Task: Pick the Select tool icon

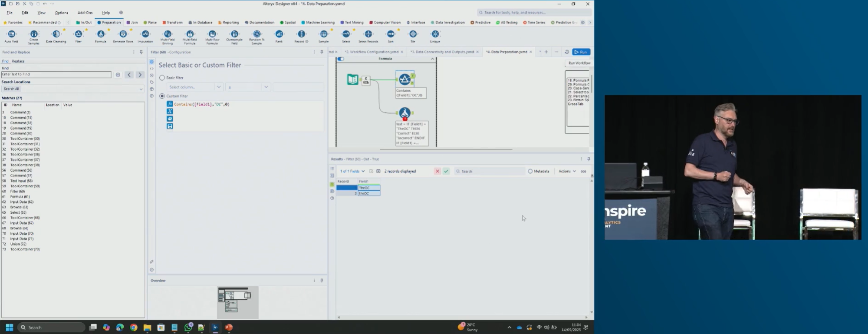Action: tap(346, 34)
